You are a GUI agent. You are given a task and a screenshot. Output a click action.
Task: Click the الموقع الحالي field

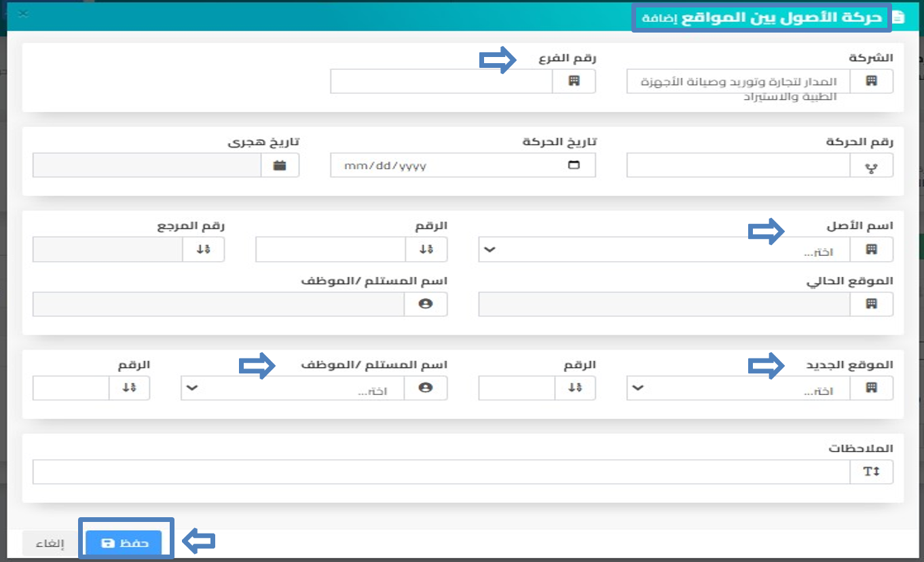665,304
